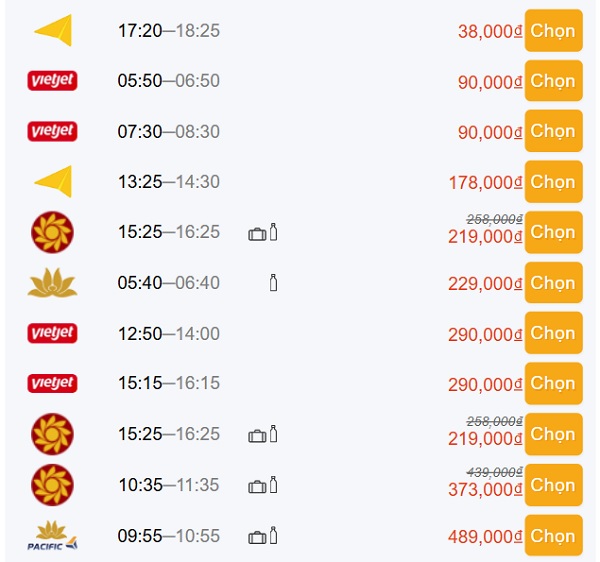This screenshot has height=562, width=600.
Task: Select Chọn next to the 178,000₫ fare
Action: click(553, 182)
